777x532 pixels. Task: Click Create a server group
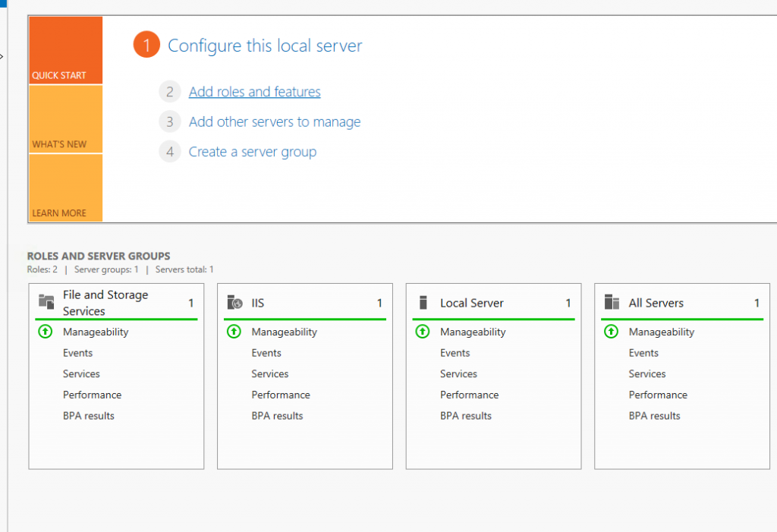pos(253,151)
